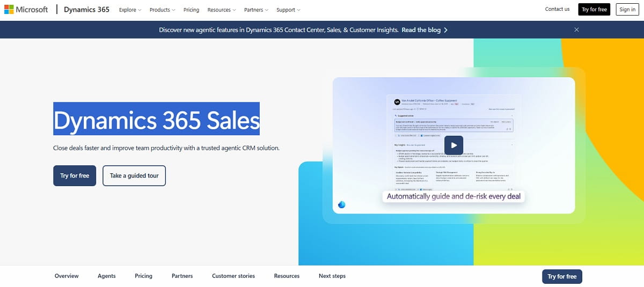The image size is (644, 287).
Task: Open the Read the blog link
Action: pos(421,30)
